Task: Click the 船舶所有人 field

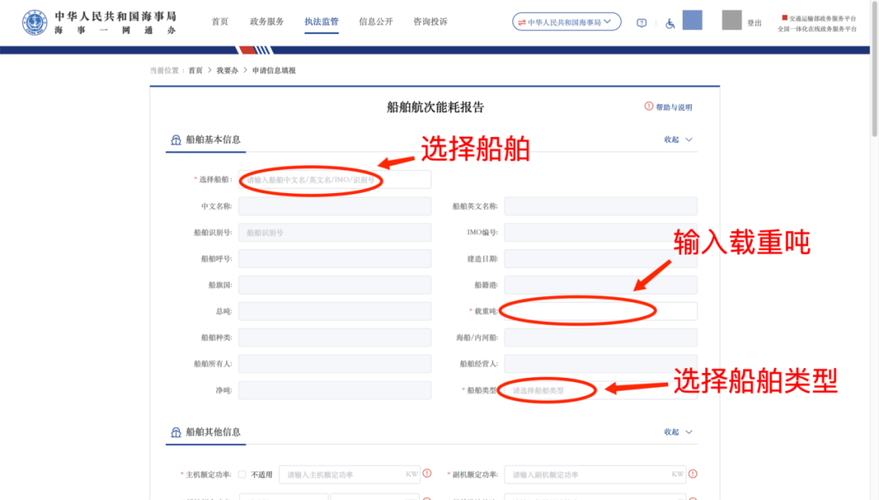Action: pyautogui.click(x=335, y=364)
